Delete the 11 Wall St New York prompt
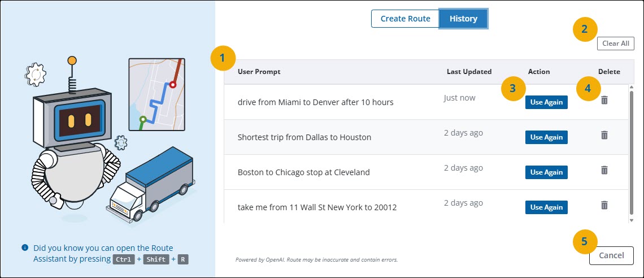The height and width of the screenshot is (278, 644). click(604, 205)
